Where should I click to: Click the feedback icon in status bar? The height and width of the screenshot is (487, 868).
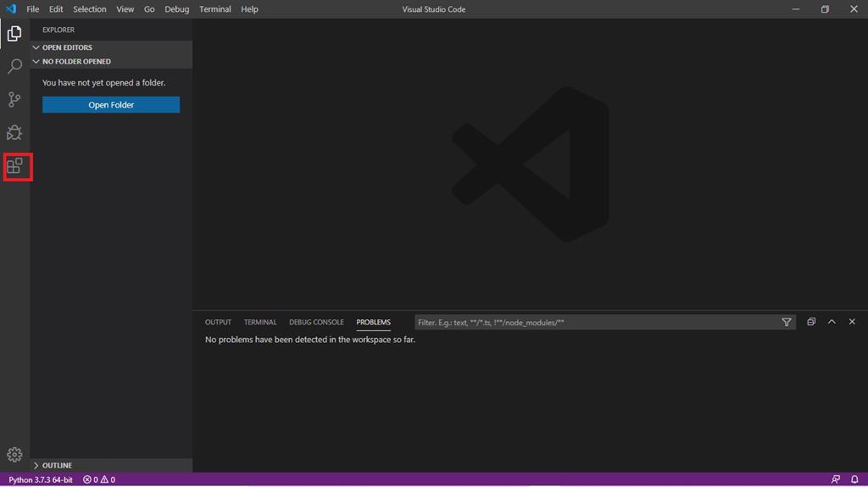pyautogui.click(x=835, y=479)
